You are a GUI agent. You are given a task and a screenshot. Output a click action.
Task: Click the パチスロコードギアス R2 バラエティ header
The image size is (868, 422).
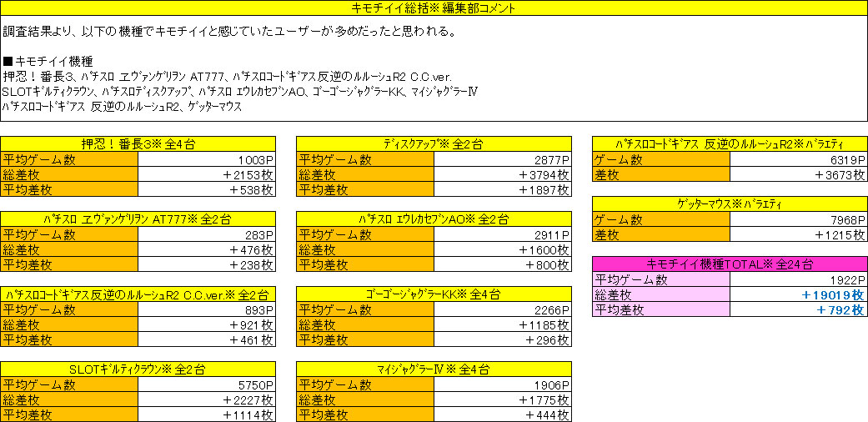729,144
